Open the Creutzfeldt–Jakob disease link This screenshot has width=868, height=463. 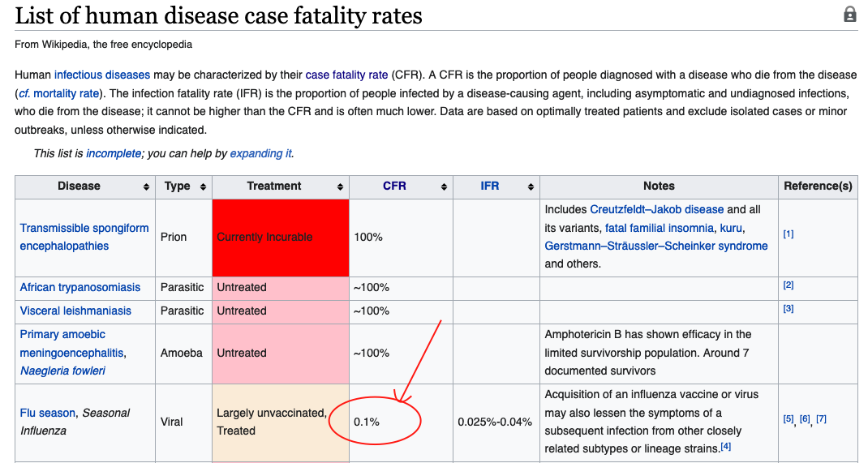pyautogui.click(x=656, y=209)
